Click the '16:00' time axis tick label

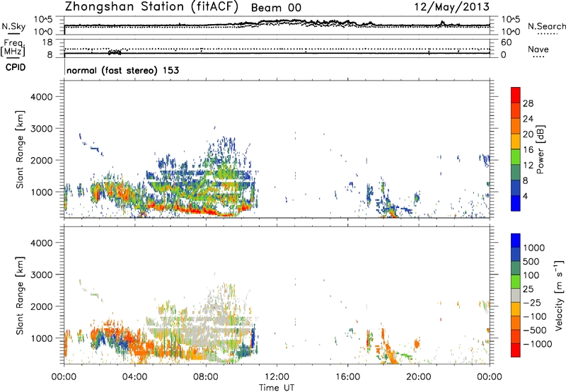[347, 377]
